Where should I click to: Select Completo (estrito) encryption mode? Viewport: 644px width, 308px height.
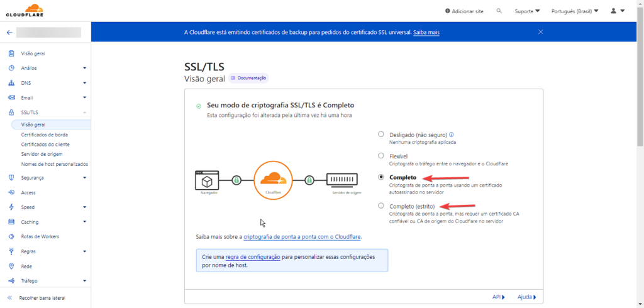381,206
